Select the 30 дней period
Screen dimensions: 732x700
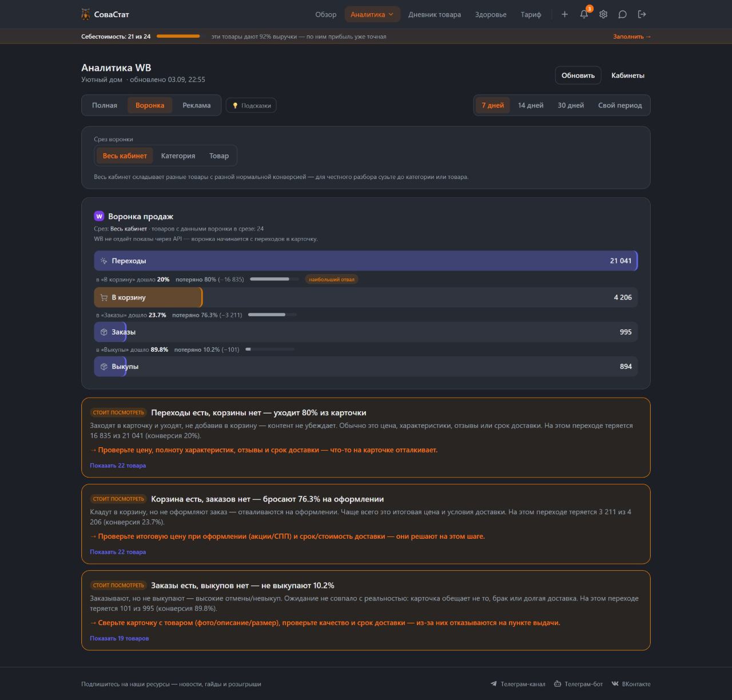[x=571, y=105]
